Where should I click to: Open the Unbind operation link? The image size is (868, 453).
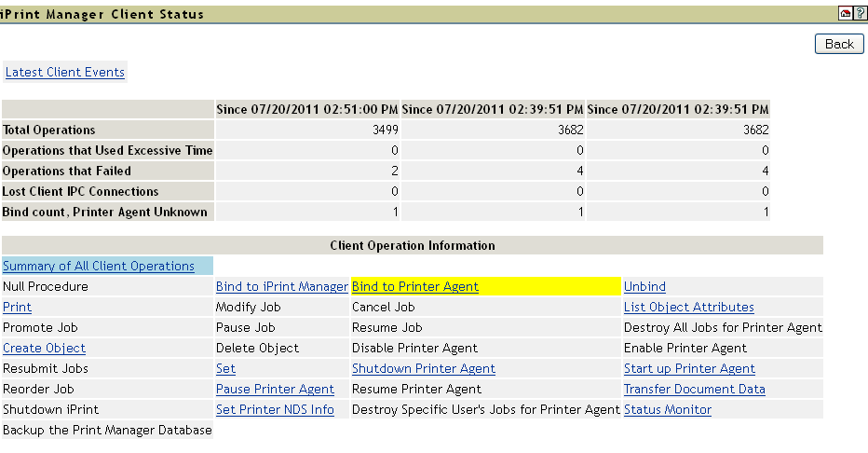pos(644,286)
